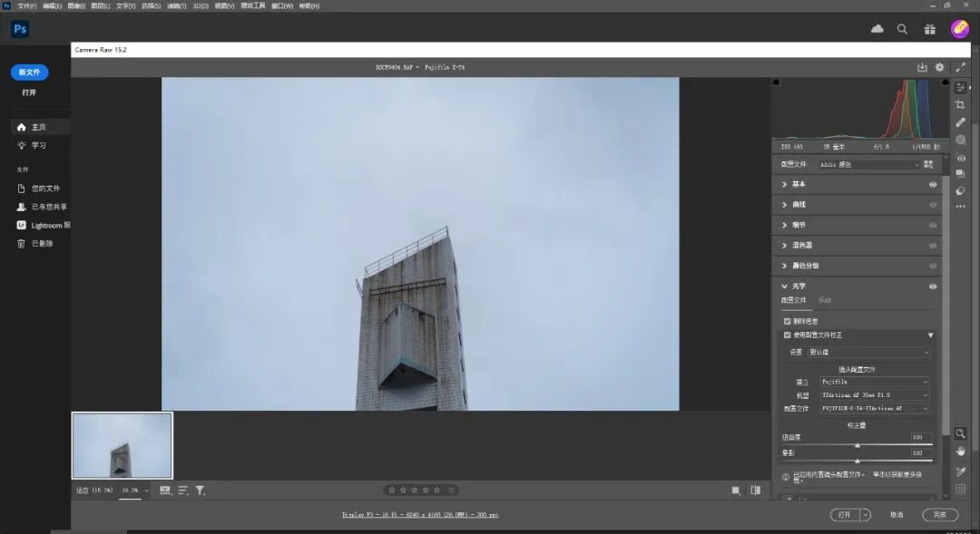The width and height of the screenshot is (980, 534).
Task: Click the 新文件 button
Action: pyautogui.click(x=29, y=73)
